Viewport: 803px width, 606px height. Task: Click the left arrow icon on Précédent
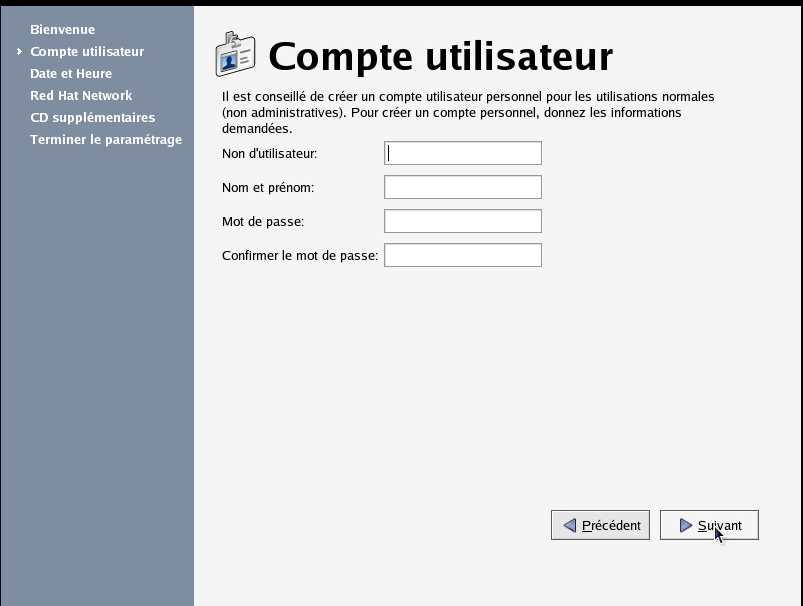pos(569,525)
